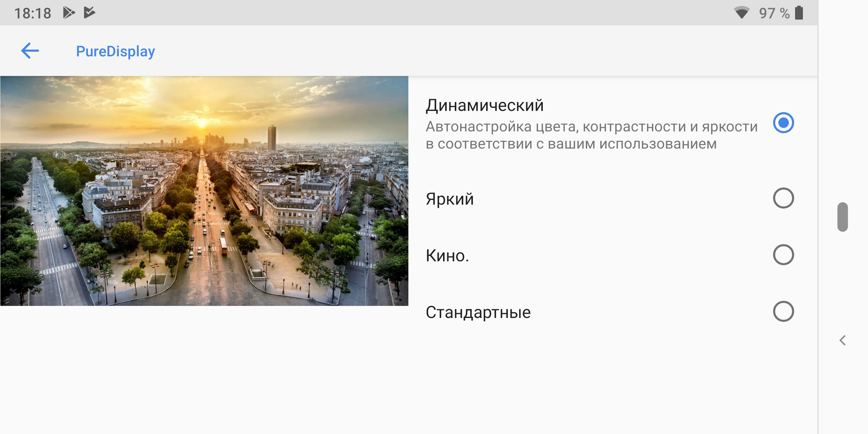Tap the Стандартные option label

(x=478, y=312)
